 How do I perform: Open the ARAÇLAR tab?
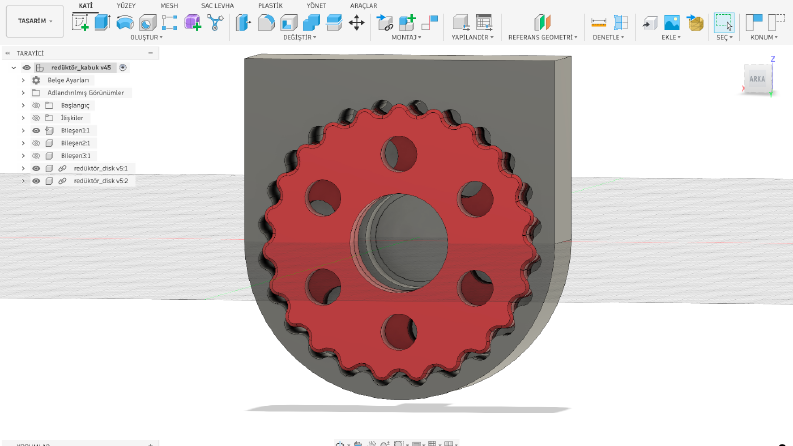(364, 6)
